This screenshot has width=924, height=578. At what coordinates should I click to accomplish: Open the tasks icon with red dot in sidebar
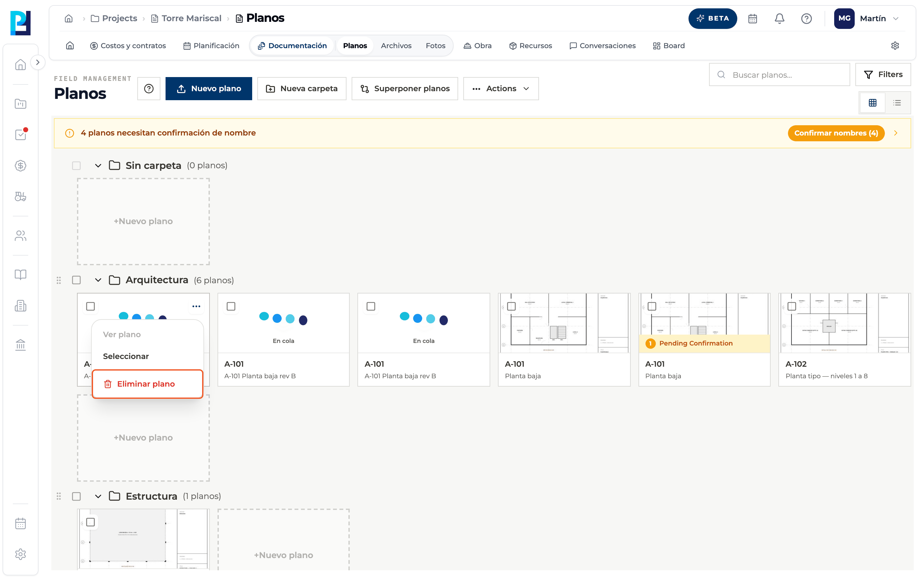(x=21, y=134)
